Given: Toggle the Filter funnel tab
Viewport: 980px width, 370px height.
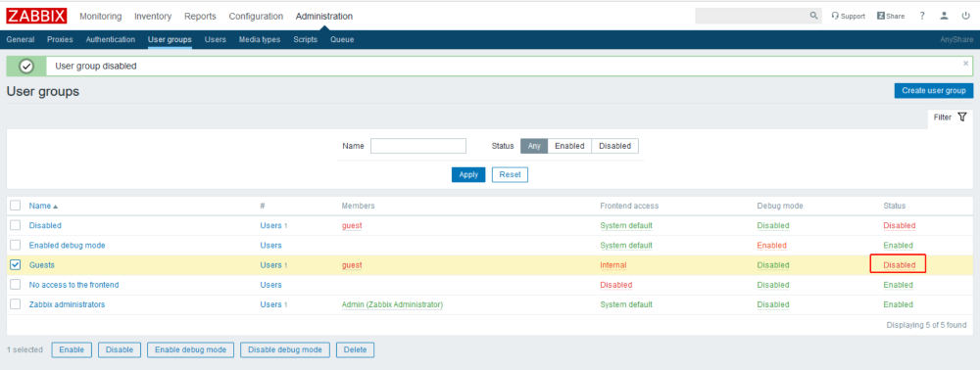Looking at the screenshot, I should pyautogui.click(x=951, y=117).
